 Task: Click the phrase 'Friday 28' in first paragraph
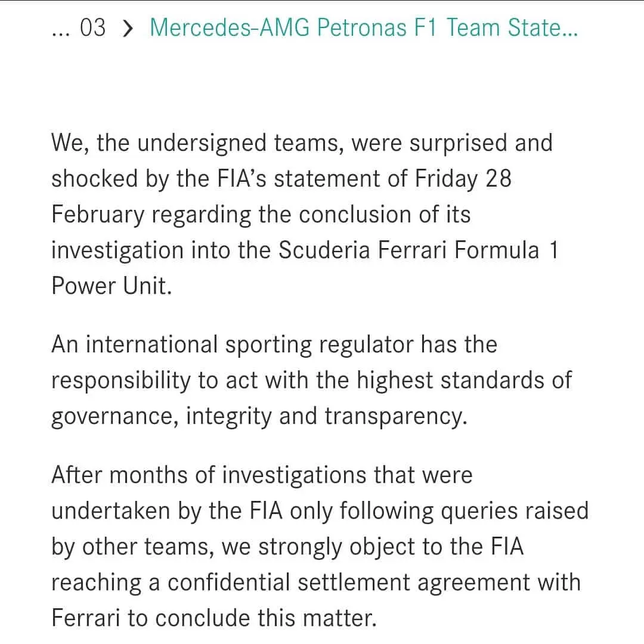[x=463, y=179]
